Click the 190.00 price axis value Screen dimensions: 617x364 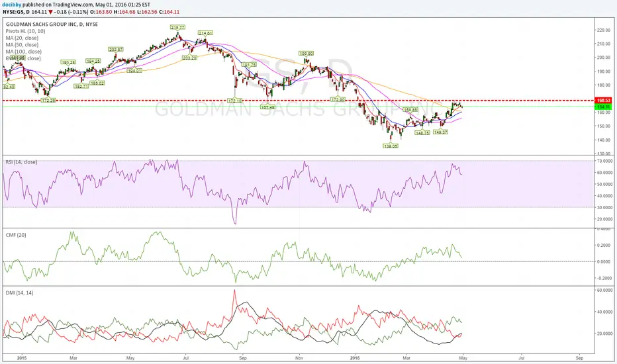point(603,71)
